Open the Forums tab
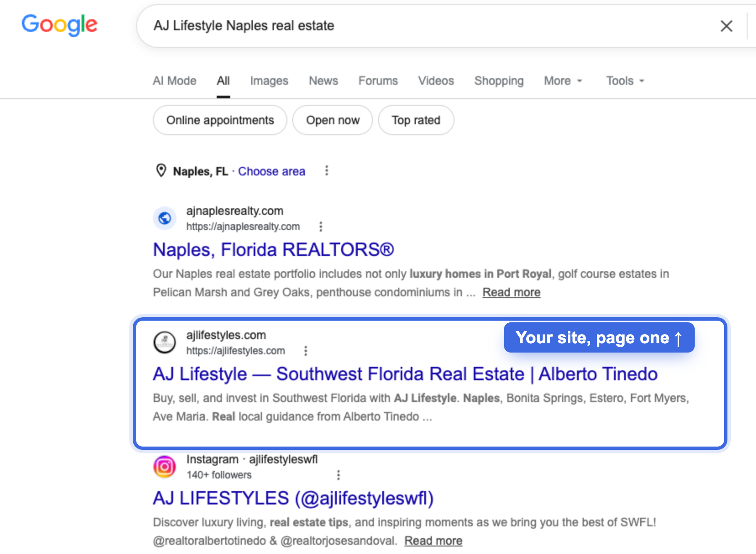 [x=378, y=81]
